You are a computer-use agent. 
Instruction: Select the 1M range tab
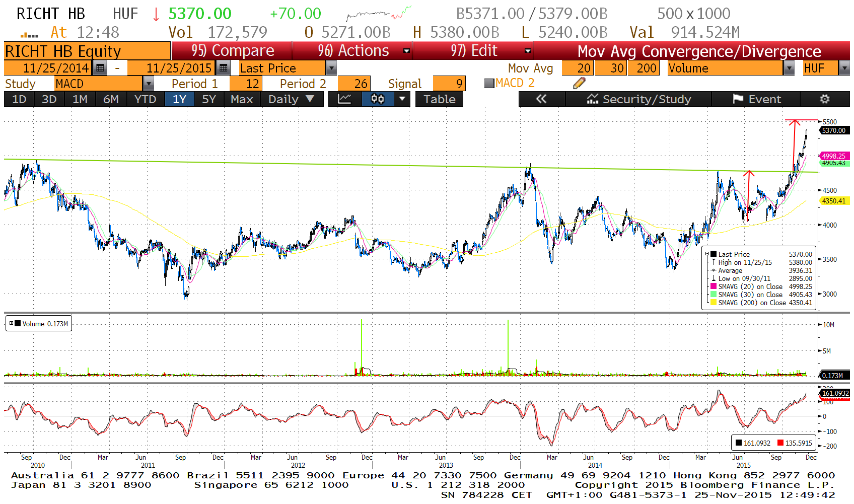(x=80, y=99)
